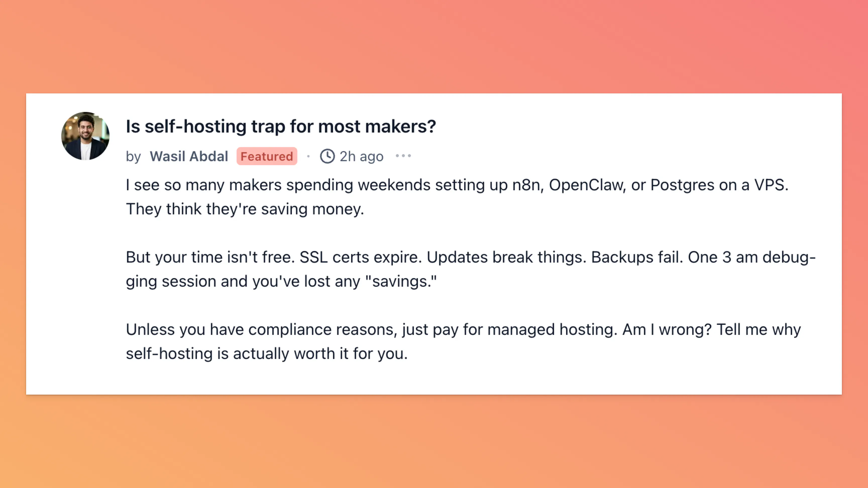Click the '2h ago' timestamp
The height and width of the screenshot is (488, 868).
click(361, 156)
